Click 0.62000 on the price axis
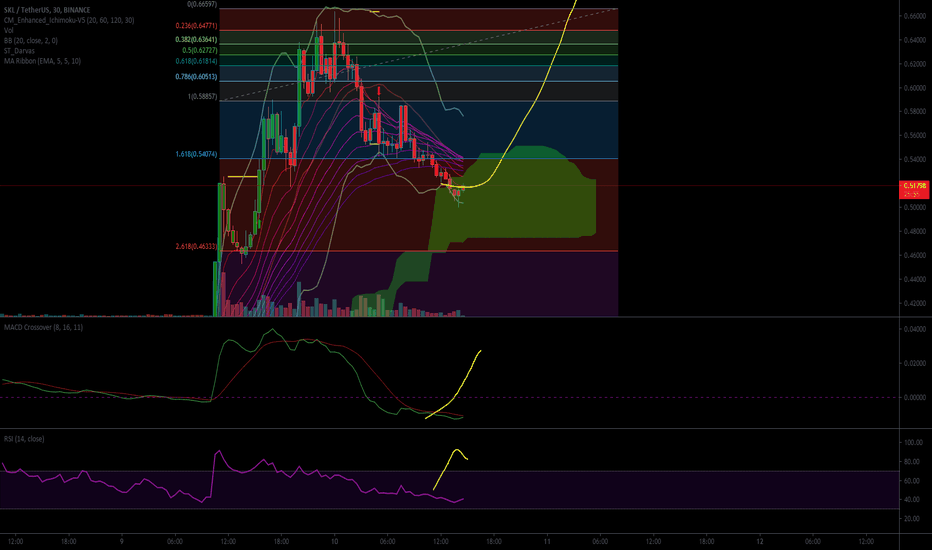Screen dimensions: 932x550 point(914,64)
